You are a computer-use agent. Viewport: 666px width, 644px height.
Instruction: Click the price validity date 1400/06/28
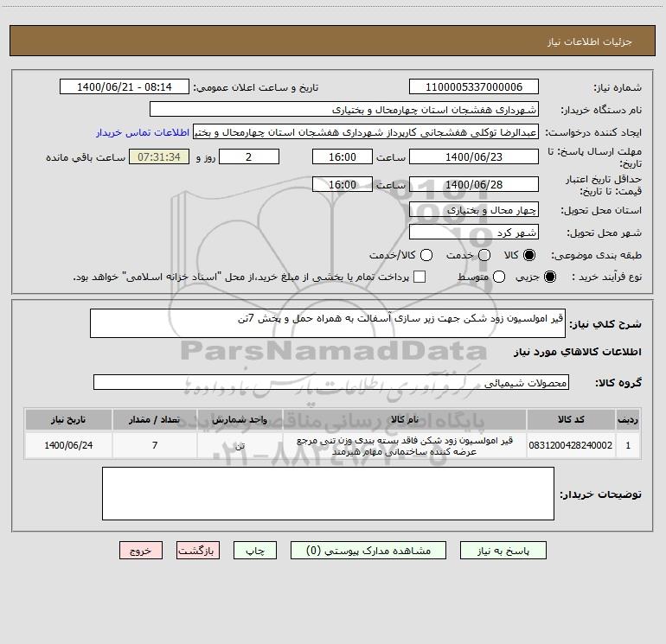(x=474, y=184)
